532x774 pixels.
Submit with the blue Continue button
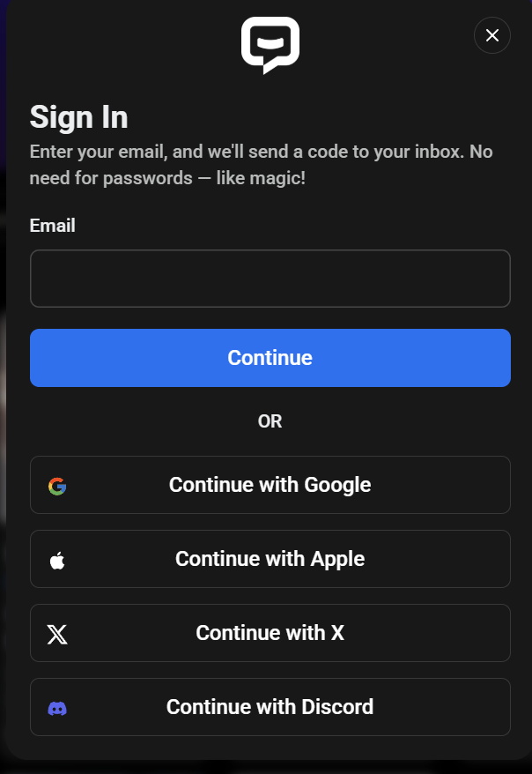point(270,358)
